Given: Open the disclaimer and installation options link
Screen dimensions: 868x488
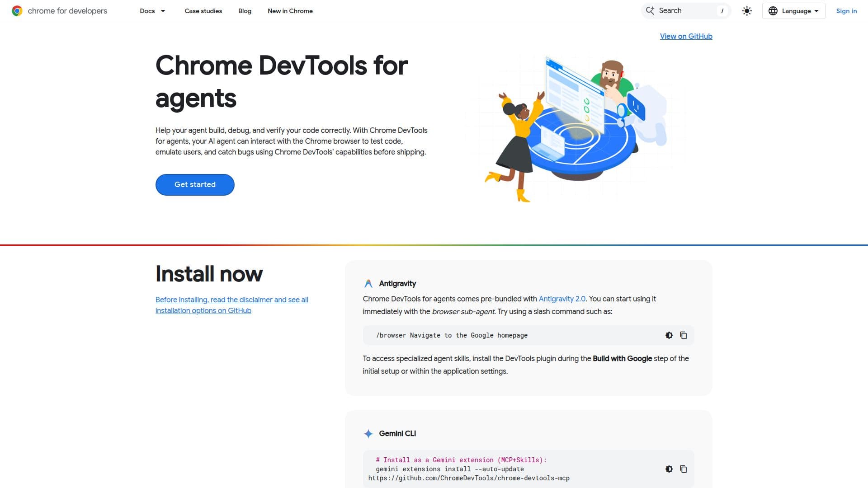Looking at the screenshot, I should (232, 305).
